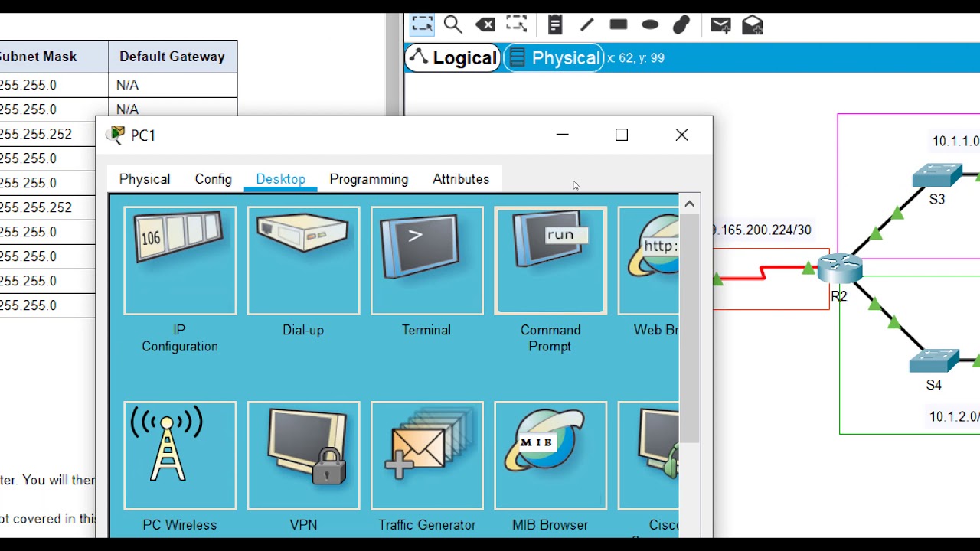Launch the Terminal app
Viewport: 980px width, 551px height.
point(426,261)
